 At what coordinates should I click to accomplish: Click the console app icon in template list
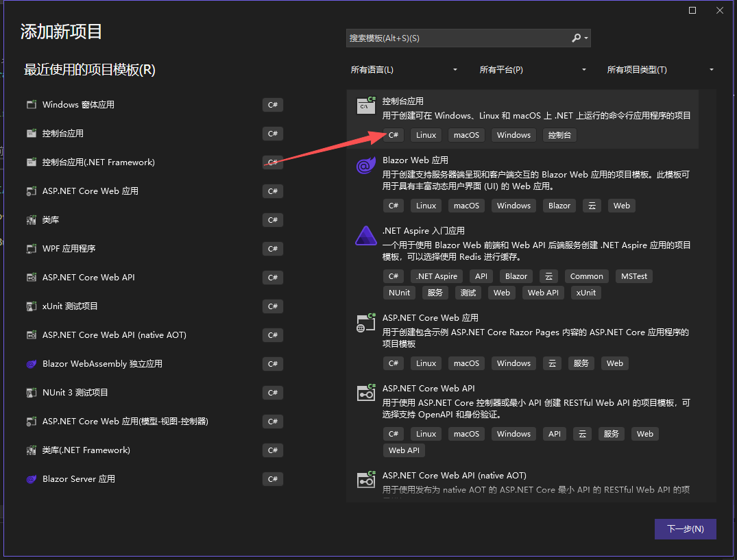point(366,106)
